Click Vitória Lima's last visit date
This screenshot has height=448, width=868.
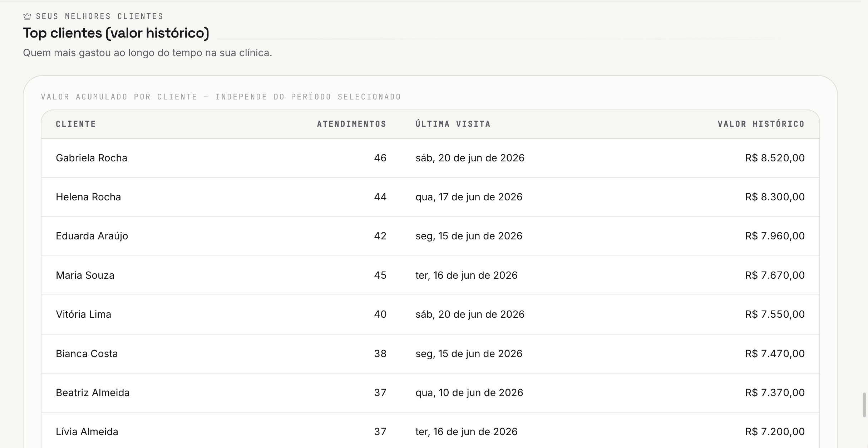[x=470, y=314]
